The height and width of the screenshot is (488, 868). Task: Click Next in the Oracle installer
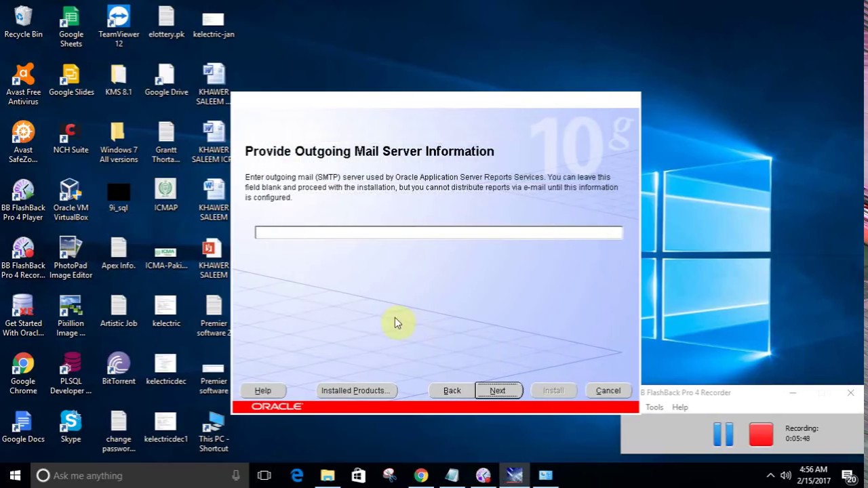click(x=498, y=390)
